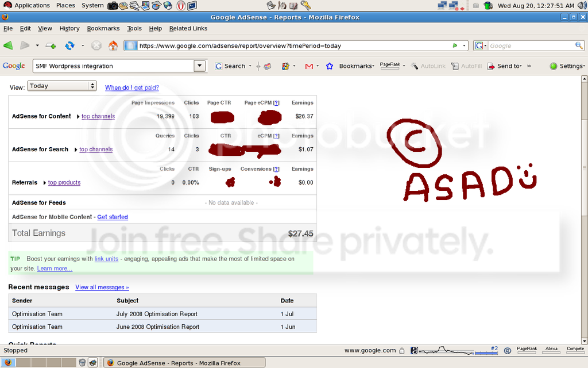
Task: Open the Edit menu
Action: coord(25,28)
